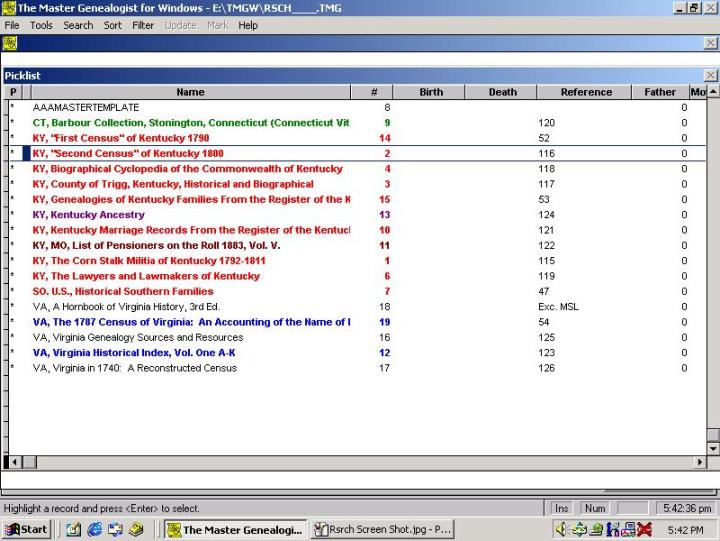The image size is (720, 541).
Task: Select KY, County of Trigg, Kentucky row
Action: [x=357, y=184]
